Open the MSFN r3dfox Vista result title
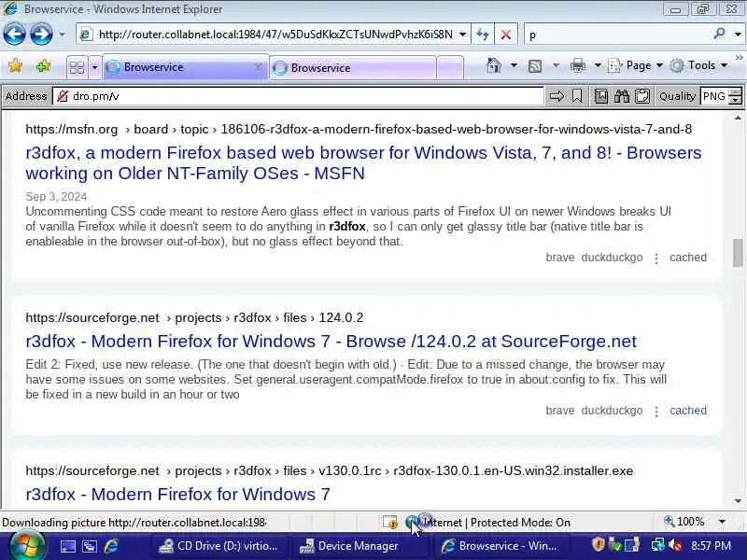Viewport: 747px width, 560px height. (363, 162)
